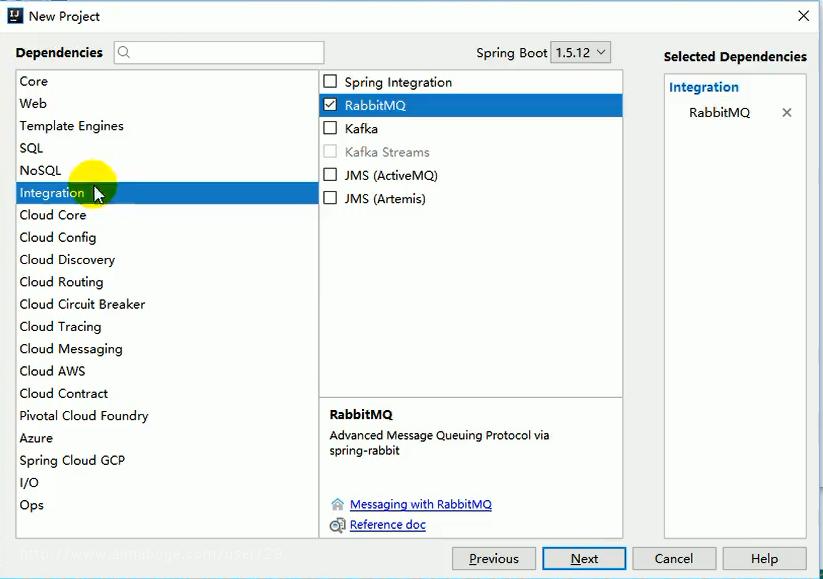Click the reference doc icon
The height and width of the screenshot is (579, 823).
click(x=337, y=525)
